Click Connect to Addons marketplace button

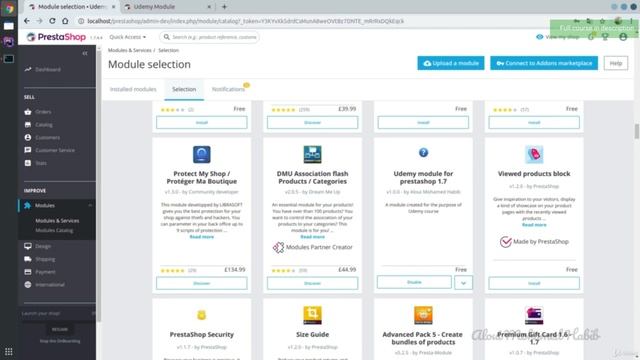pos(544,63)
